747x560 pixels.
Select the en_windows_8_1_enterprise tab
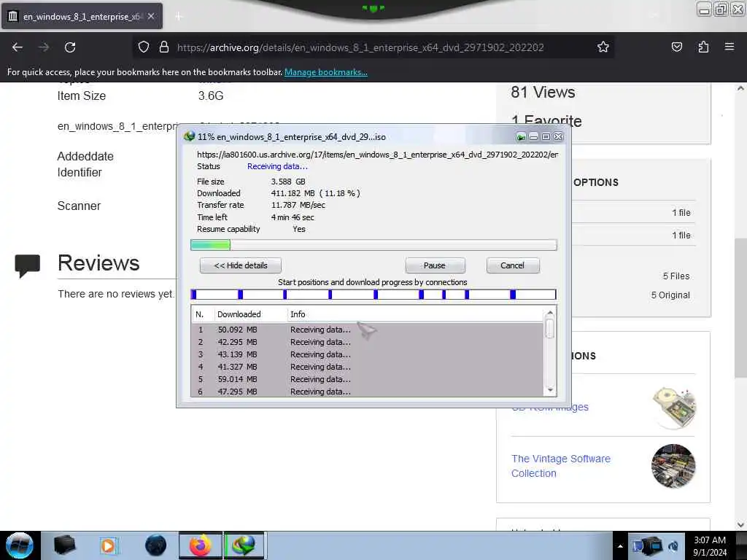coord(82,16)
